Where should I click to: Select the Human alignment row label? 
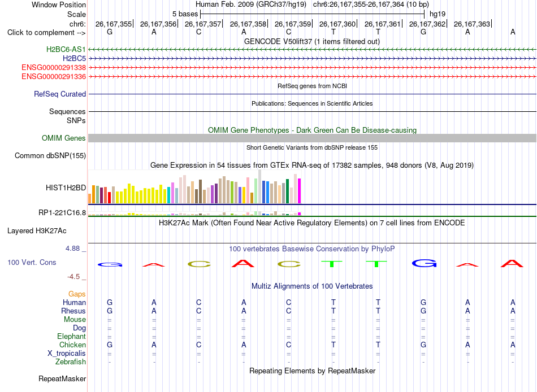click(74, 302)
